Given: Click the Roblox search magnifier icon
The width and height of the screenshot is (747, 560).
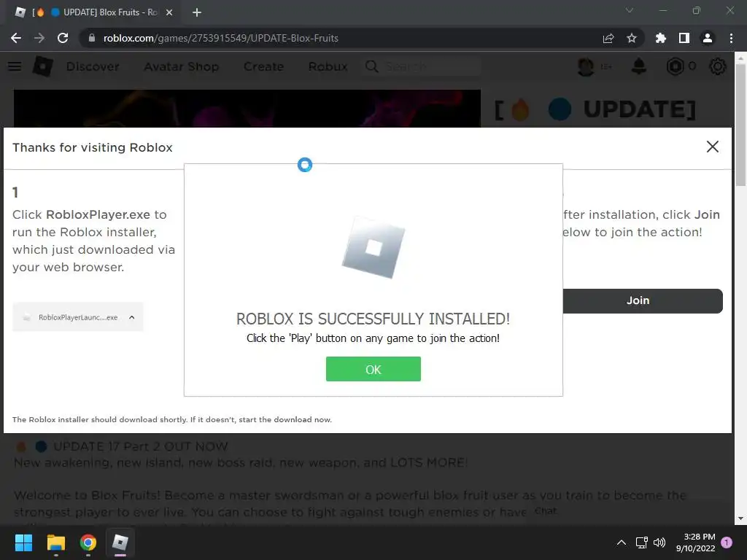Looking at the screenshot, I should (x=372, y=66).
